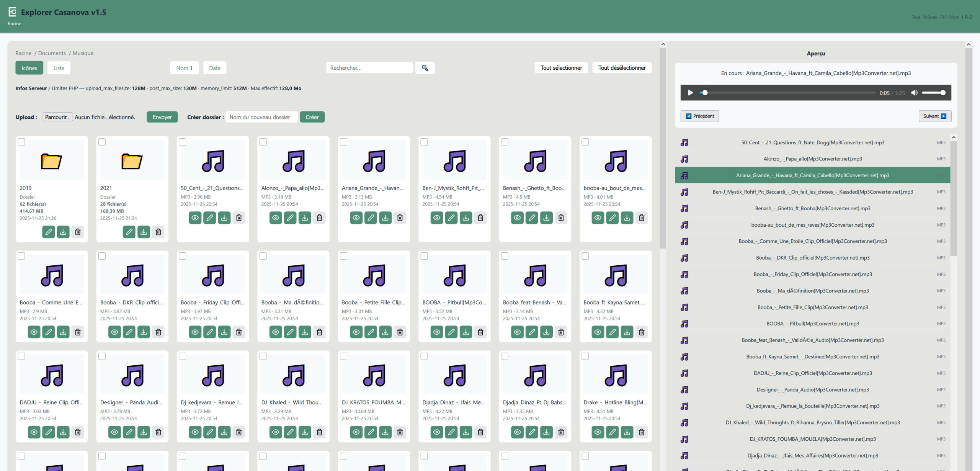This screenshot has width=980, height=471.
Task: Mute the audio player volume
Action: [x=914, y=93]
